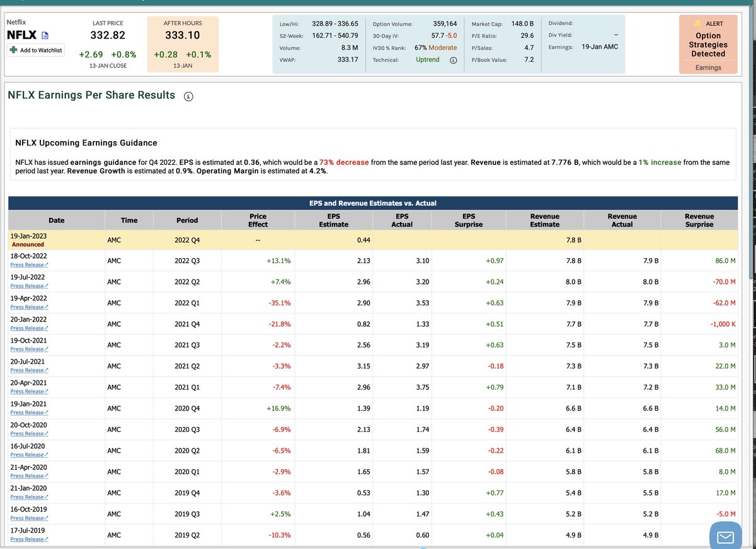Click the NFLX ticker symbol

pos(21,35)
